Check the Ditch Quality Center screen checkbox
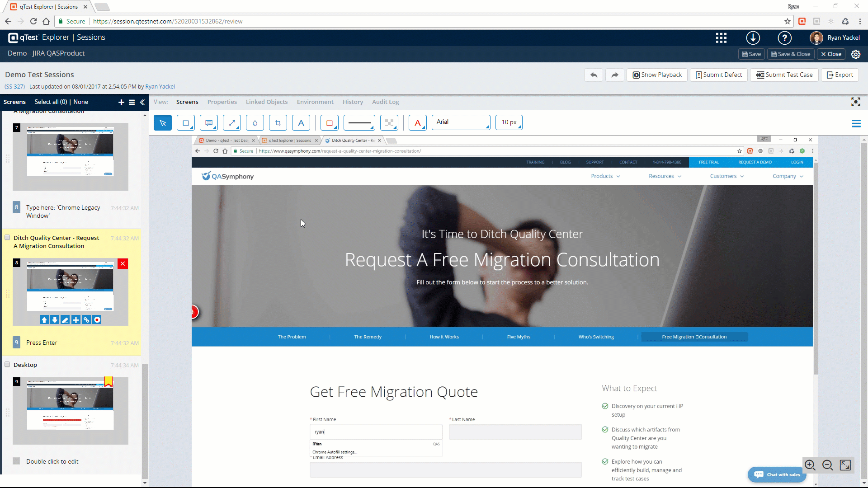This screenshot has width=868, height=488. coord(7,238)
